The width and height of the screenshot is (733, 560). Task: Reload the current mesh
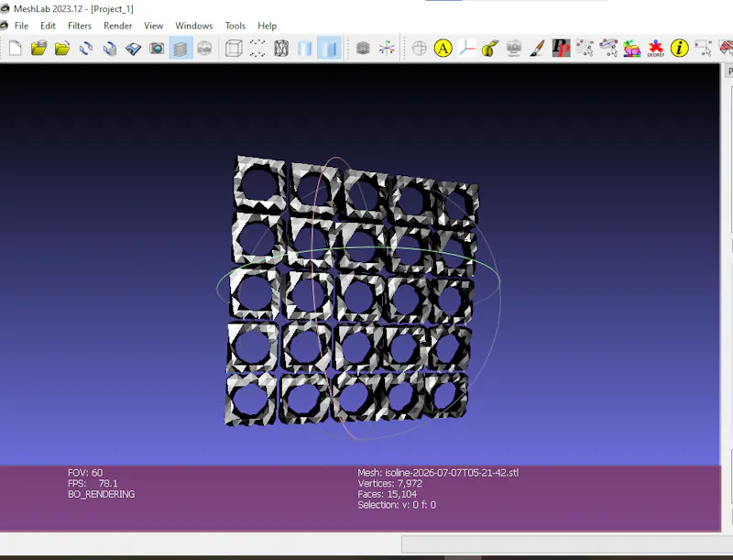tap(86, 49)
